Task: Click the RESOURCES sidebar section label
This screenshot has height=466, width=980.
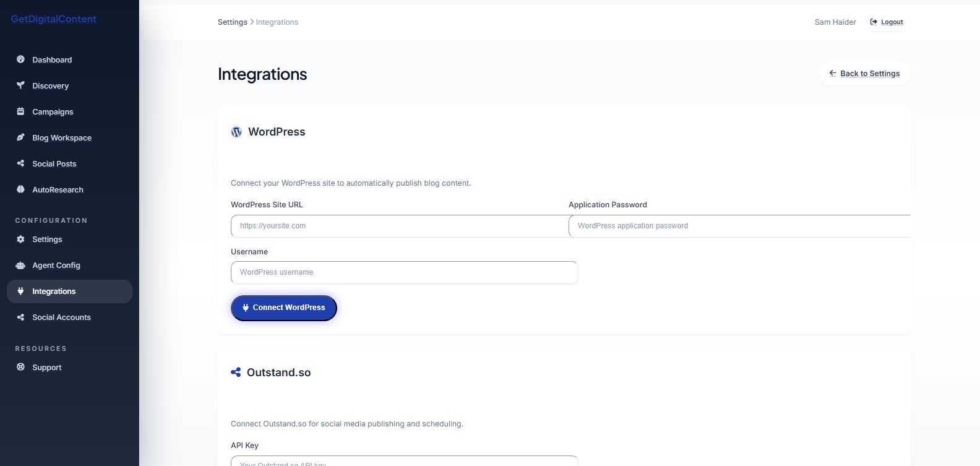Action: (x=41, y=348)
